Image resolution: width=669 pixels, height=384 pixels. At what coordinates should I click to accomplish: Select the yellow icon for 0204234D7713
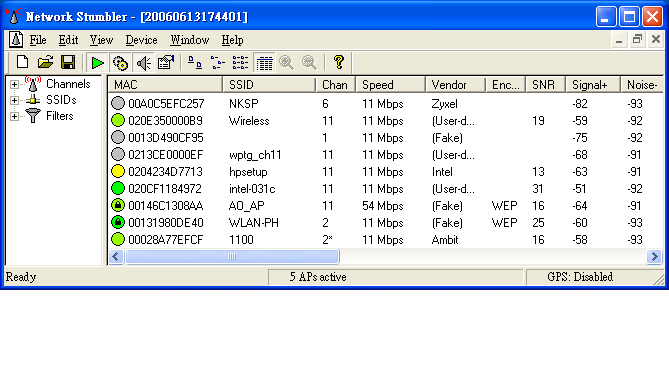coord(118,172)
